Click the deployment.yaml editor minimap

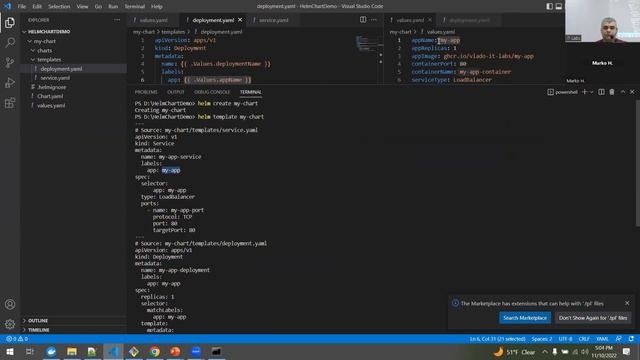pos(368,44)
